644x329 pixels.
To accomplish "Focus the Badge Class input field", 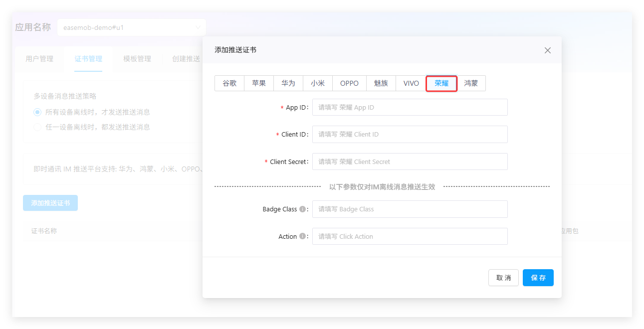I will [x=410, y=209].
